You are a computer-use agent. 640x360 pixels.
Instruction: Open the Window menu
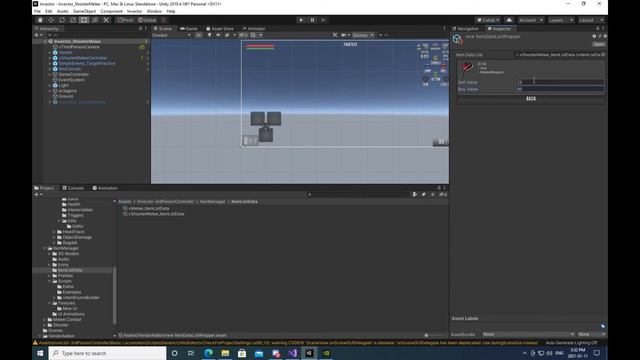click(x=154, y=11)
